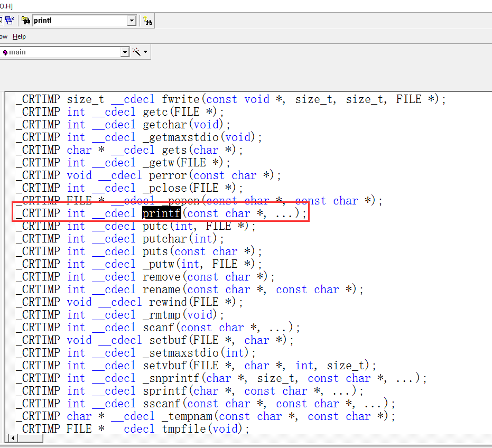Click the Find in Files binoculars icon
The image size is (492, 448).
[26, 21]
